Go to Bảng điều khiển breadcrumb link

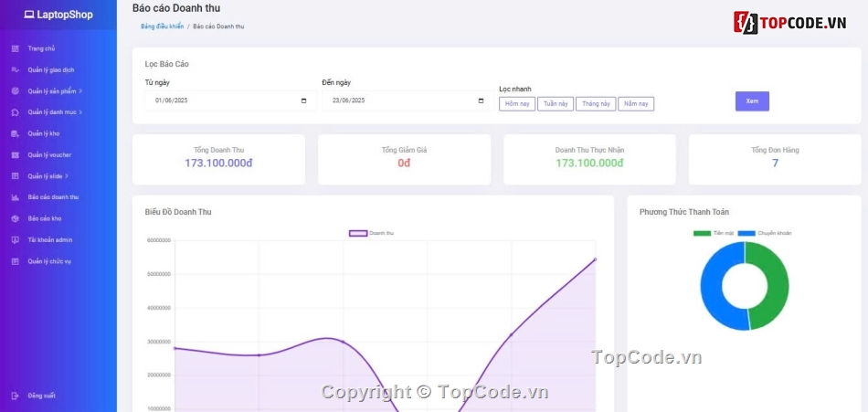[x=163, y=26]
